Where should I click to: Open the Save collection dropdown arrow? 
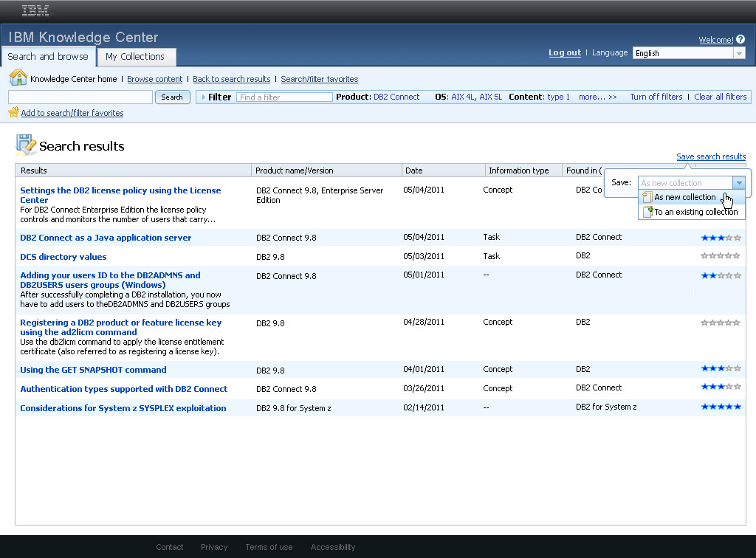point(738,183)
